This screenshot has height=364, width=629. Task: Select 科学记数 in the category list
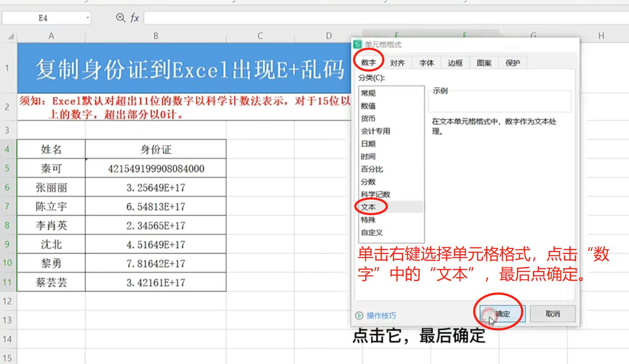391,194
